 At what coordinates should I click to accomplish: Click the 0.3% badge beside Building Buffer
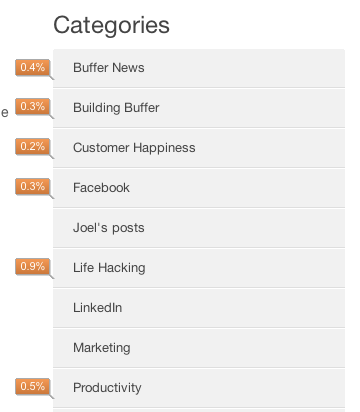pyautogui.click(x=32, y=107)
